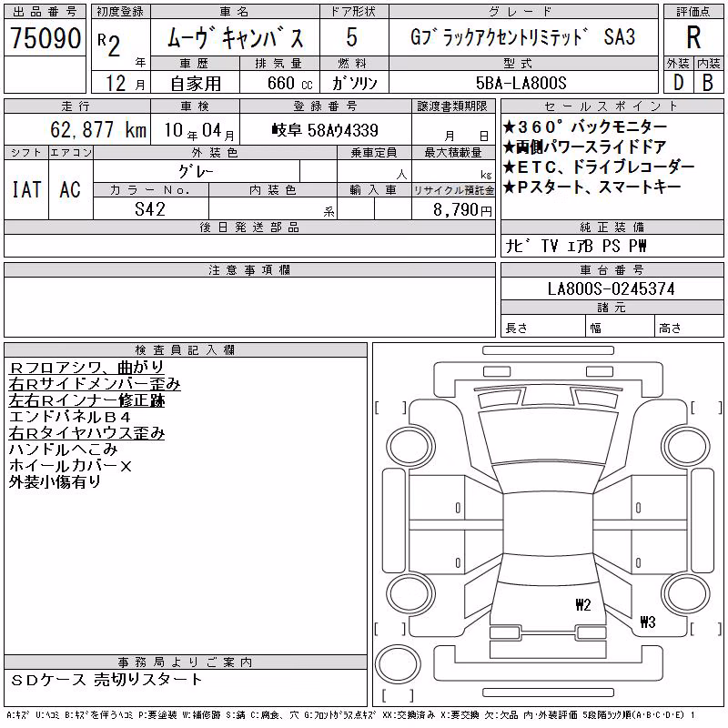Click interior grade B
Viewport: 728px width, 728px height.
point(708,83)
